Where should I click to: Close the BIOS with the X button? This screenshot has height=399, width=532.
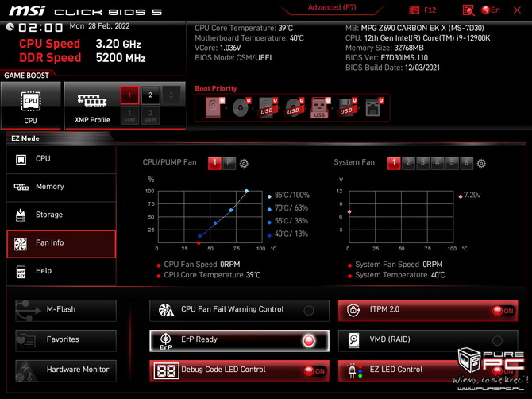coord(517,10)
